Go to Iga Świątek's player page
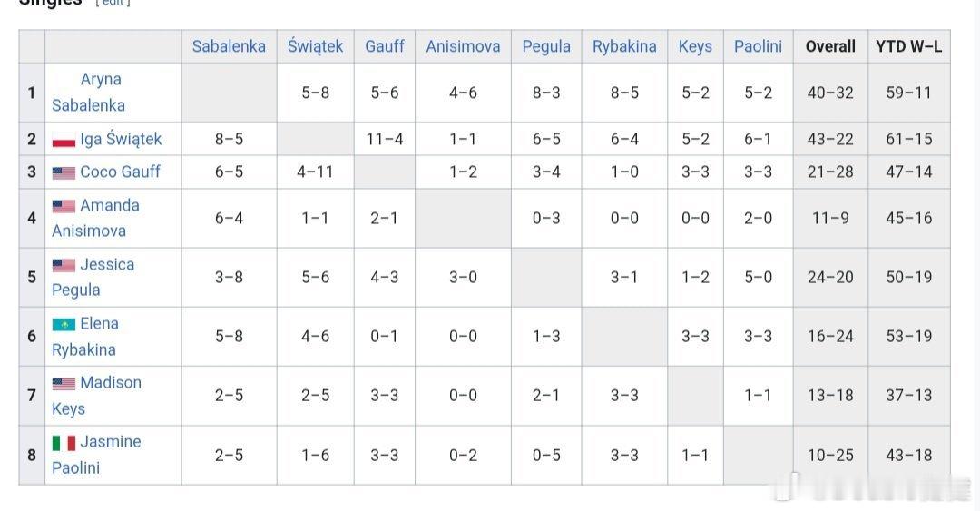The image size is (980, 511). [x=121, y=139]
